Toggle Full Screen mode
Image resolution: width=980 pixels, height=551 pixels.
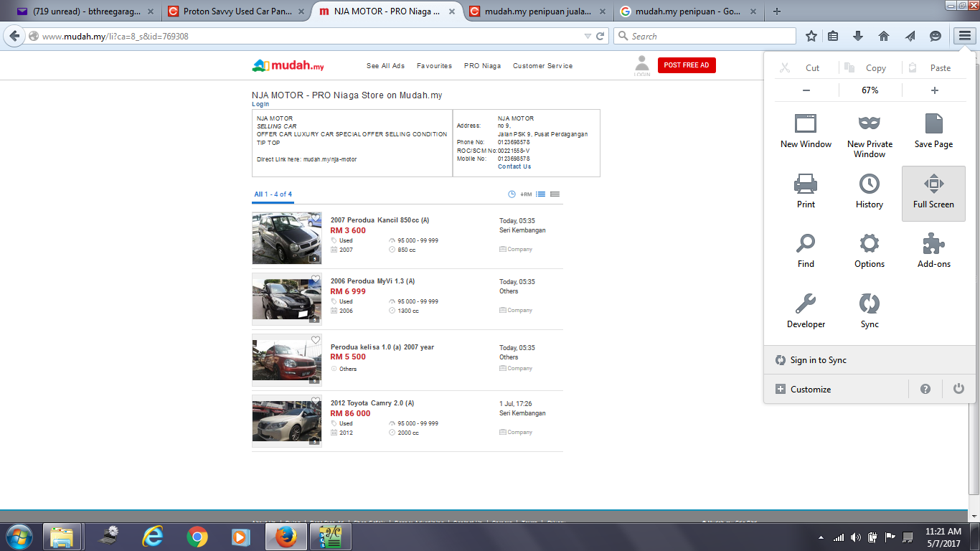pyautogui.click(x=933, y=194)
